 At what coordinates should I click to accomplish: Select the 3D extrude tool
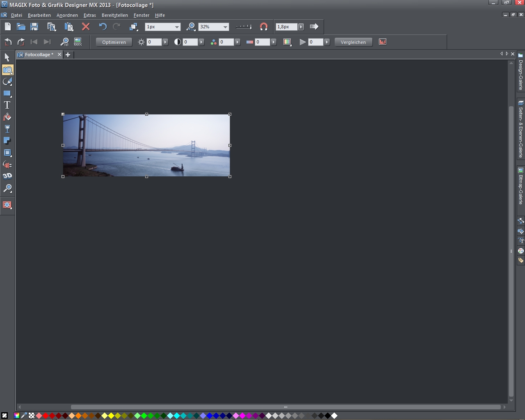7,176
